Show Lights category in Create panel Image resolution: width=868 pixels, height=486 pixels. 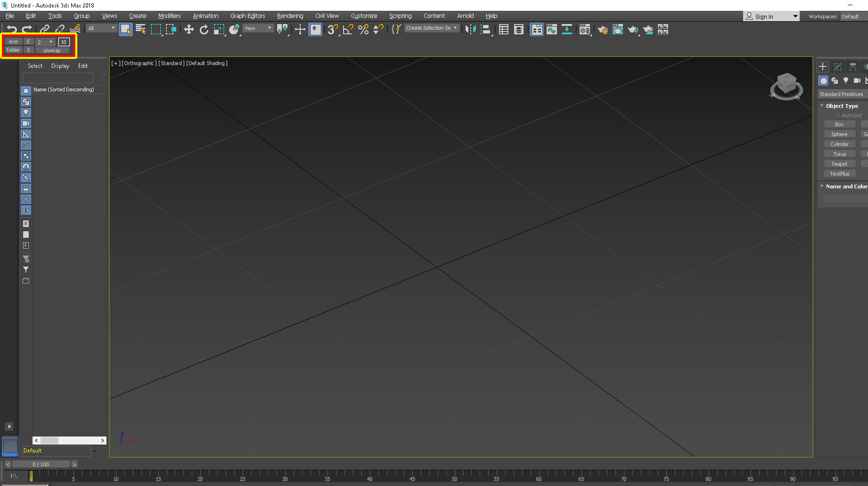[846, 81]
